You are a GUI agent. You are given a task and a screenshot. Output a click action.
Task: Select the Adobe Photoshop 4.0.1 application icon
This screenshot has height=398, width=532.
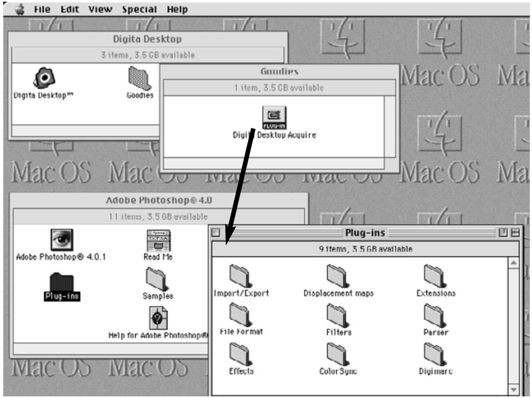62,240
